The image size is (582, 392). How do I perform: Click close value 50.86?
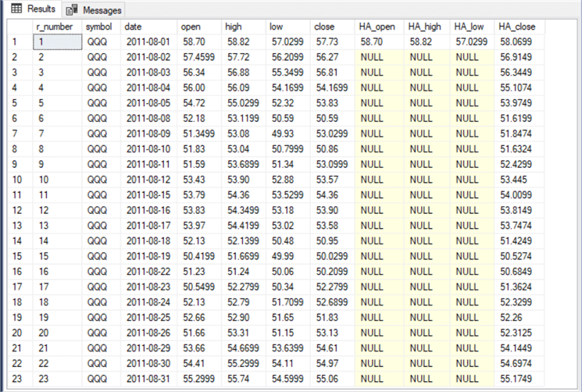332,148
